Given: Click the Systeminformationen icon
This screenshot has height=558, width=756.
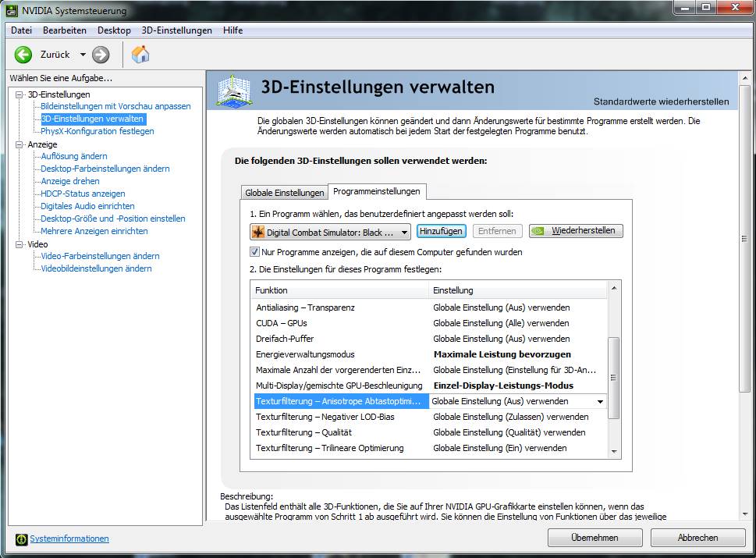Looking at the screenshot, I should click(21, 539).
